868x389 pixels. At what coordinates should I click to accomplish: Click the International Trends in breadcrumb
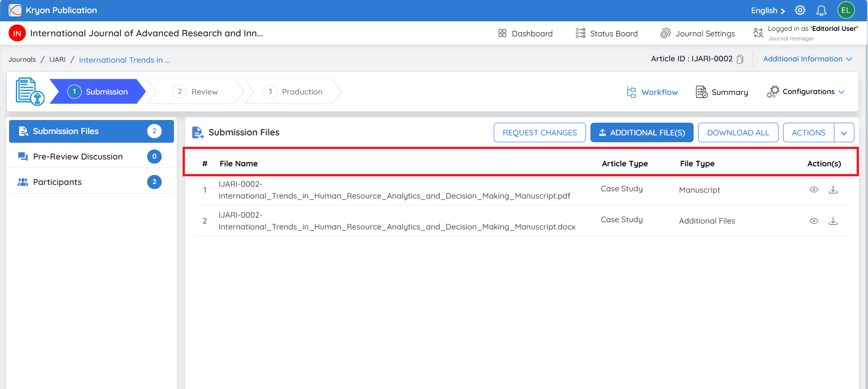[x=124, y=60]
